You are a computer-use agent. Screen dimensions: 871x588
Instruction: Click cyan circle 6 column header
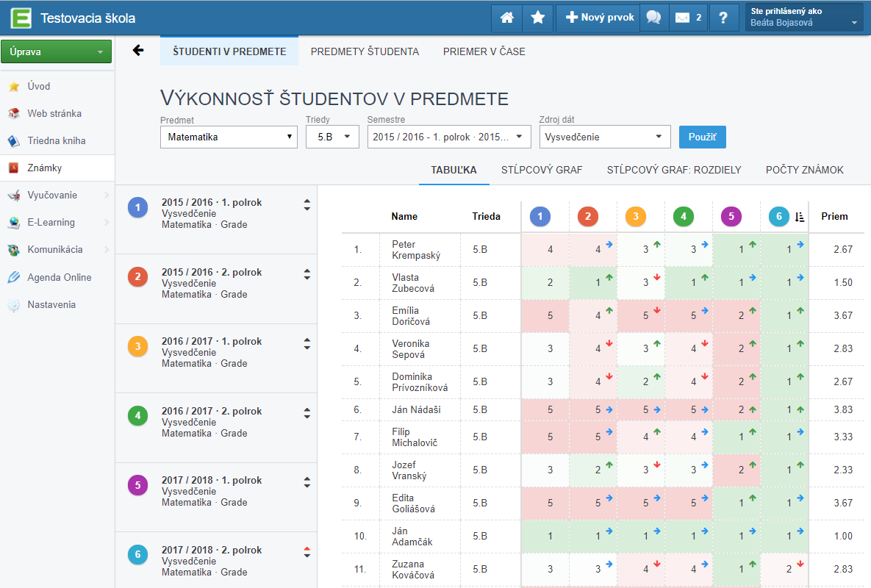coord(779,217)
